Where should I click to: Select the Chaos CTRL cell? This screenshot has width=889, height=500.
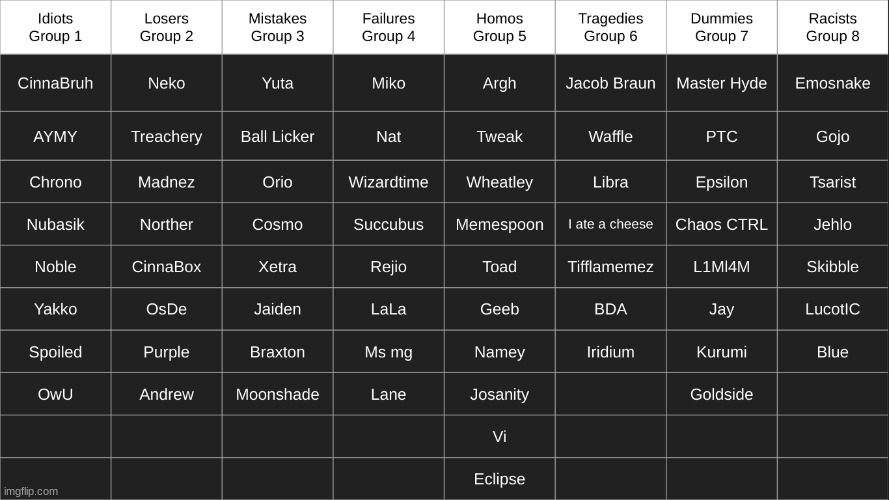tap(722, 224)
